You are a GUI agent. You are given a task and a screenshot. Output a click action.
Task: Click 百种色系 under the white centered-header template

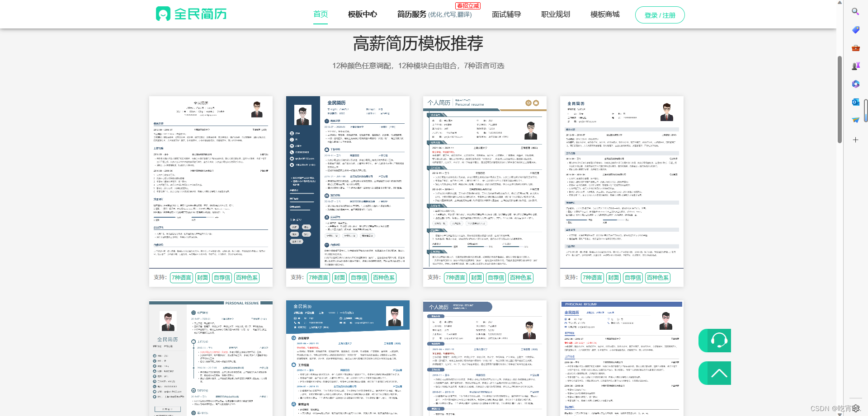pyautogui.click(x=247, y=278)
